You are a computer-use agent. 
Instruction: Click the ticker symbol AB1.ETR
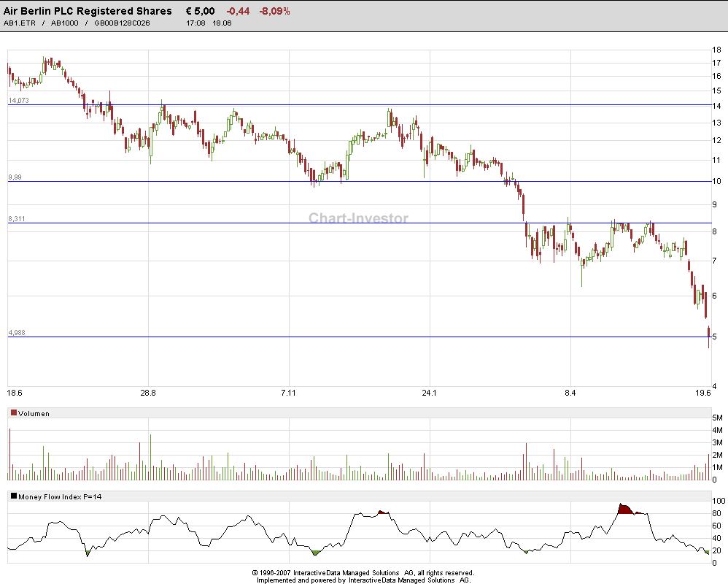pos(20,23)
